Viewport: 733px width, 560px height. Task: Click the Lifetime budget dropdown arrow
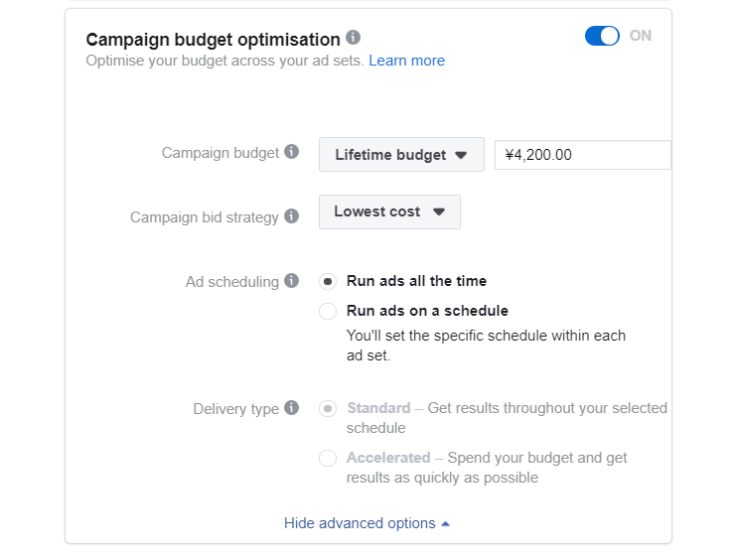point(461,155)
